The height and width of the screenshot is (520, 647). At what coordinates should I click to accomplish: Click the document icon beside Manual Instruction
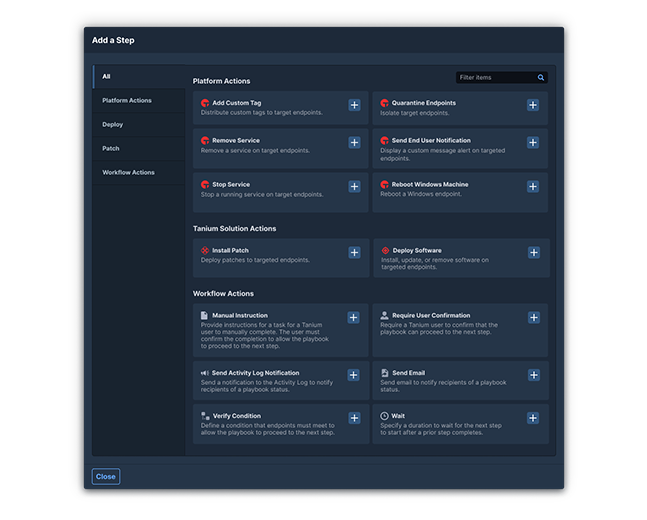204,315
